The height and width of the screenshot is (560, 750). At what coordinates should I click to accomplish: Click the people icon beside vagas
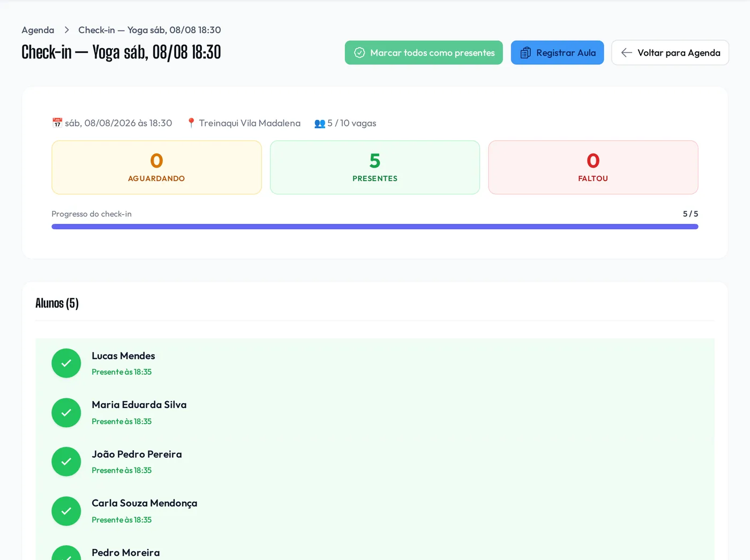click(x=320, y=124)
